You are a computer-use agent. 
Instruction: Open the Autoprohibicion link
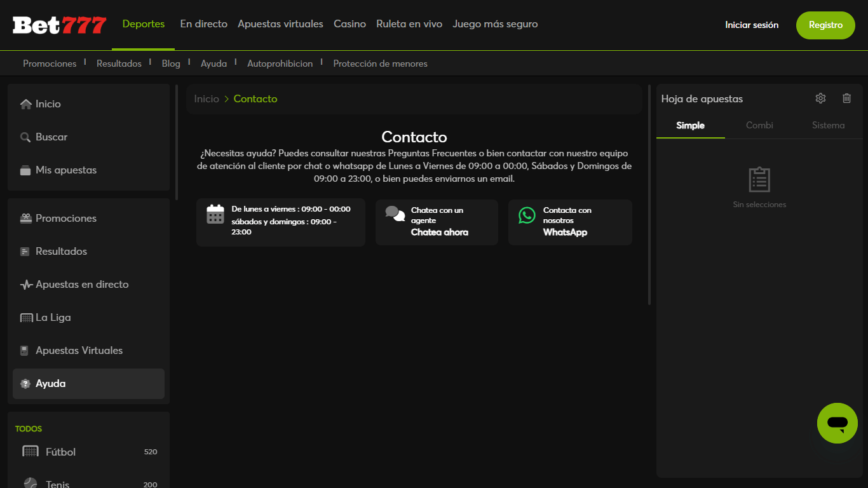tap(280, 64)
